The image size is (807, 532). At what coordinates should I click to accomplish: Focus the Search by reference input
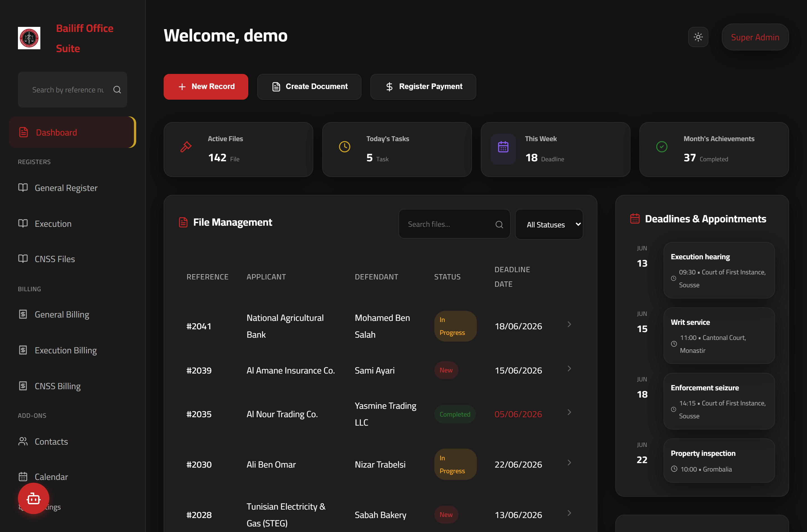point(68,90)
